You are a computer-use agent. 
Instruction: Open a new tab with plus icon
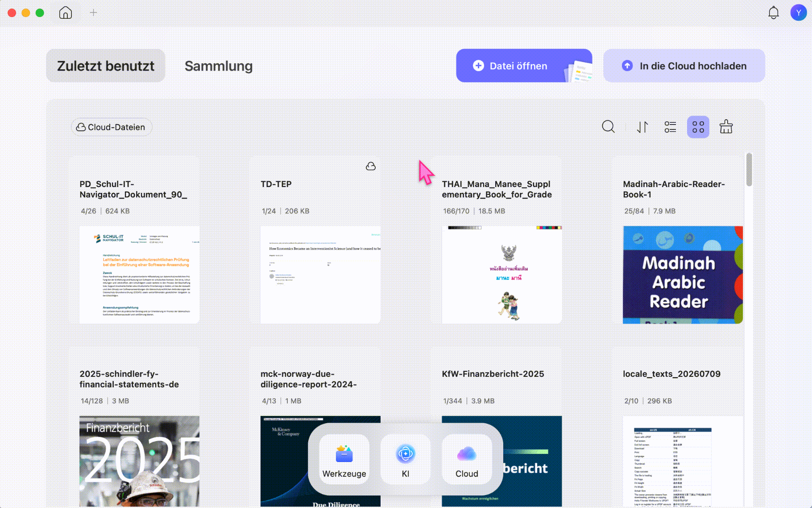[x=93, y=12]
